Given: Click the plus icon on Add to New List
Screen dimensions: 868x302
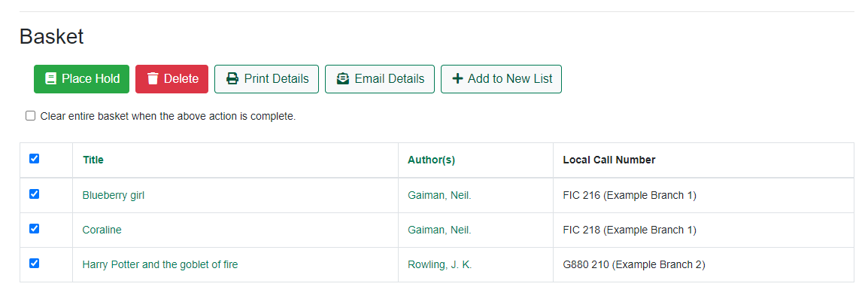Looking at the screenshot, I should (457, 79).
